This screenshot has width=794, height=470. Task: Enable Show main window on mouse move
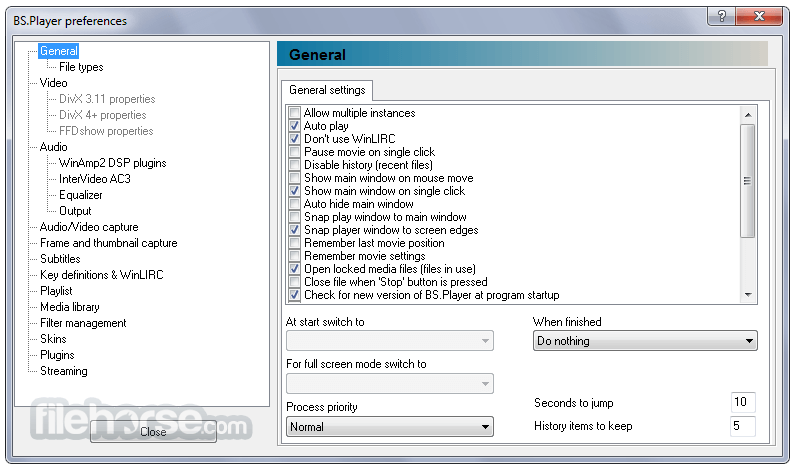(294, 178)
